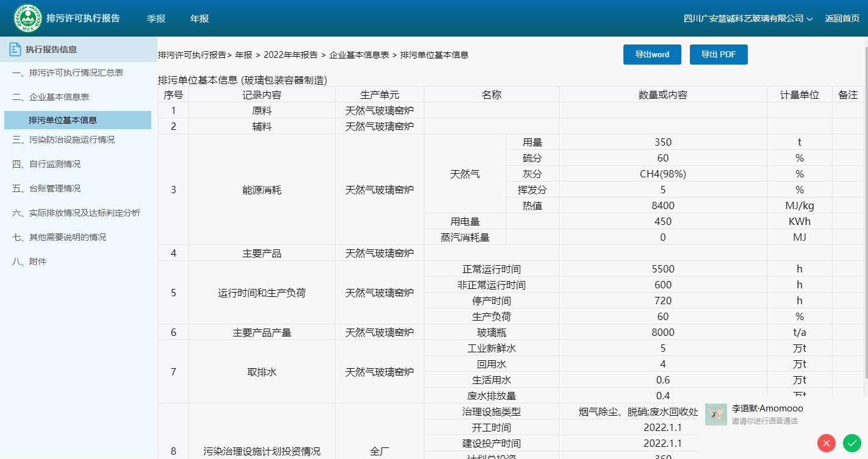Click 年报 in the breadcrumb path
Image resolution: width=868 pixels, height=459 pixels.
click(243, 55)
